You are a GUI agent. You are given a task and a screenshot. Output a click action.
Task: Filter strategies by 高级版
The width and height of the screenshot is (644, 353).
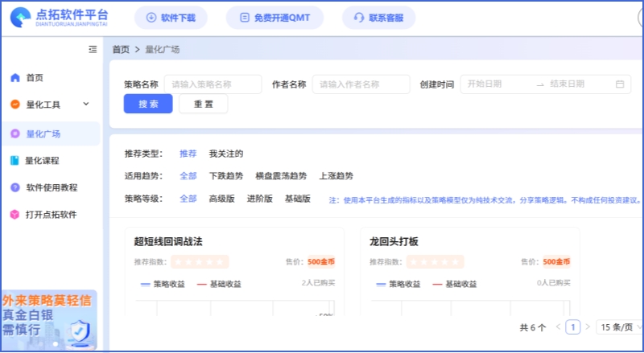click(222, 199)
